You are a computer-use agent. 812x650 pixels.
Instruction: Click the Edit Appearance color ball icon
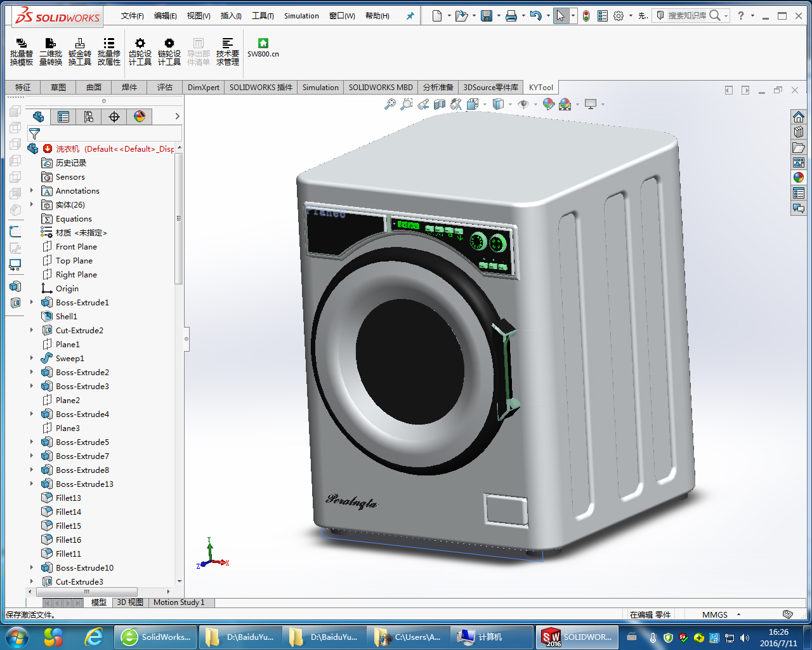pos(548,104)
